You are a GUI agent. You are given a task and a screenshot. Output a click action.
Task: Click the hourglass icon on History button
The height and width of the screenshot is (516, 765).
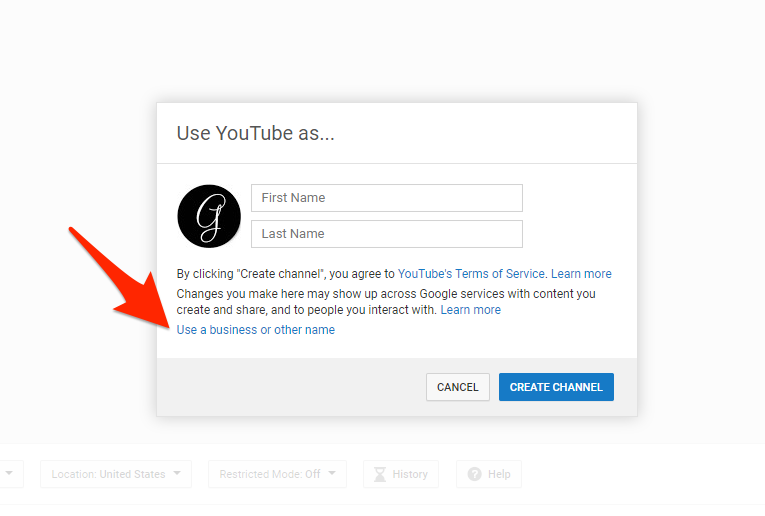(x=380, y=474)
